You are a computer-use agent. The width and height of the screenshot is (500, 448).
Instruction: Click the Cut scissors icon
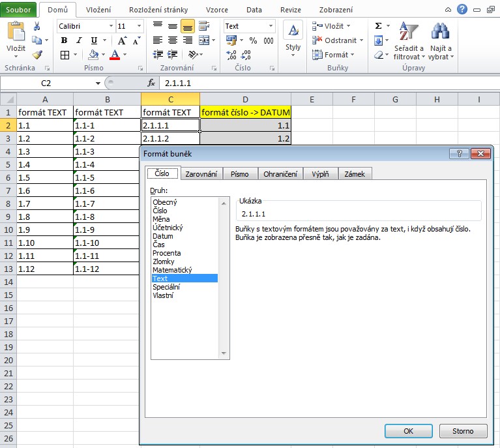[x=37, y=26]
